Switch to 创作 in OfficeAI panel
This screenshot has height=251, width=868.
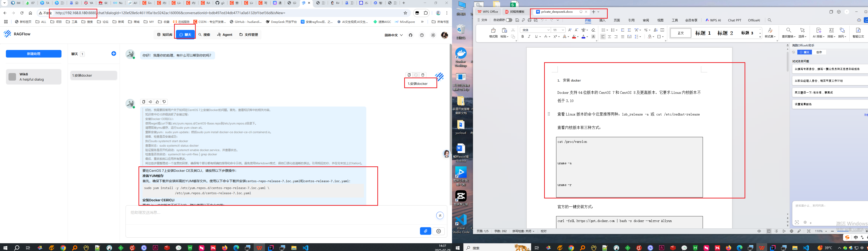coord(819,52)
